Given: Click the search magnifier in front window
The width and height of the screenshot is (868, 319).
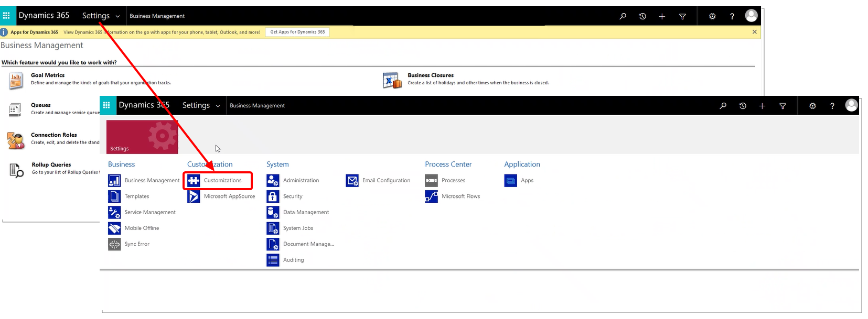Looking at the screenshot, I should 723,106.
